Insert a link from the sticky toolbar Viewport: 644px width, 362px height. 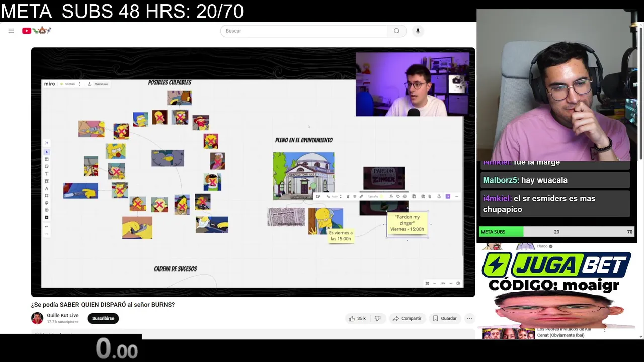(x=361, y=196)
